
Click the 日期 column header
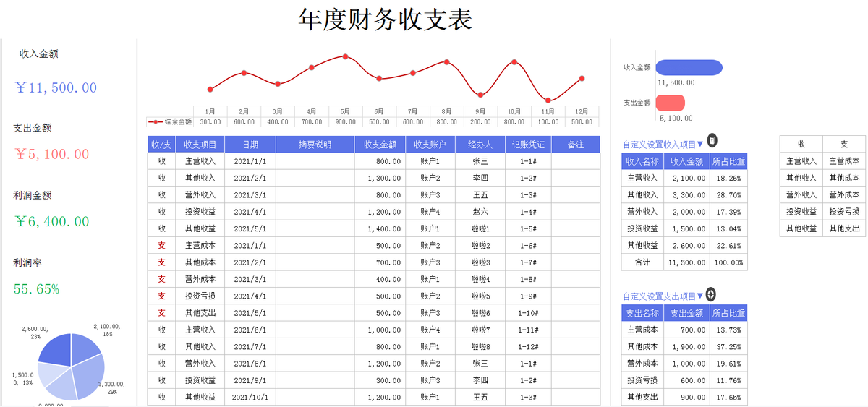(x=250, y=145)
